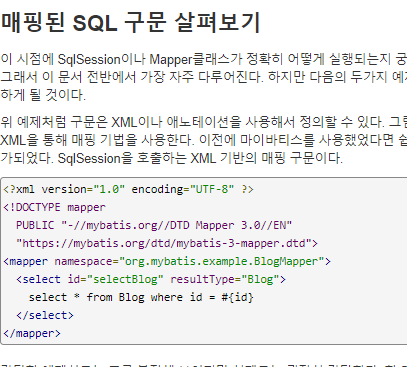The height and width of the screenshot is (367, 407).
Task: Click the code line "<!DOCTYPE mapper"
Action: [55, 207]
